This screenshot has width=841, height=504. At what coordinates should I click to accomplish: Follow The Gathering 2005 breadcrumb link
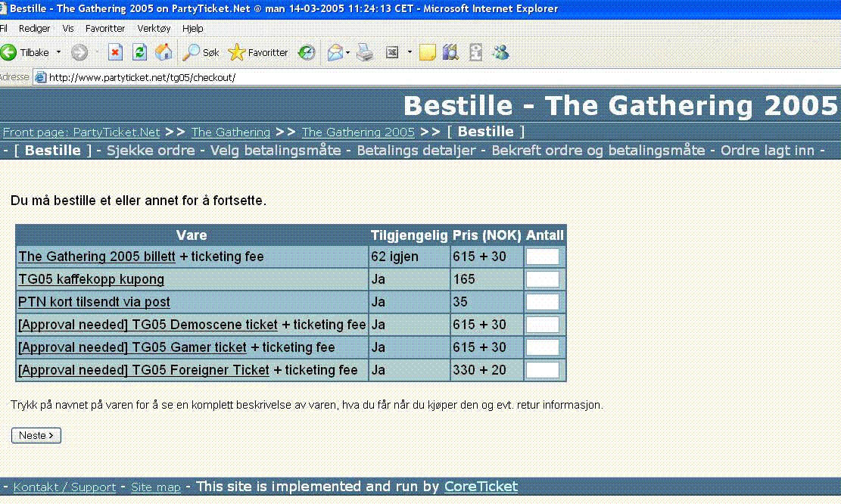[358, 132]
